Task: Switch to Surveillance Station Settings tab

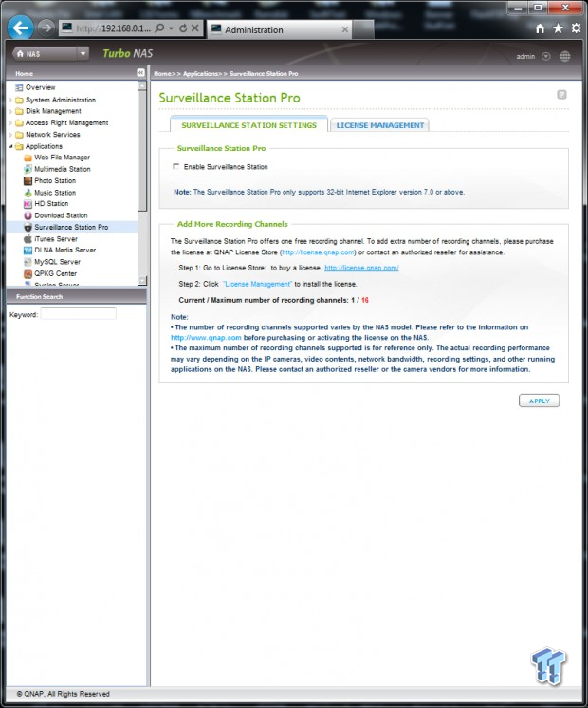Action: tap(248, 125)
